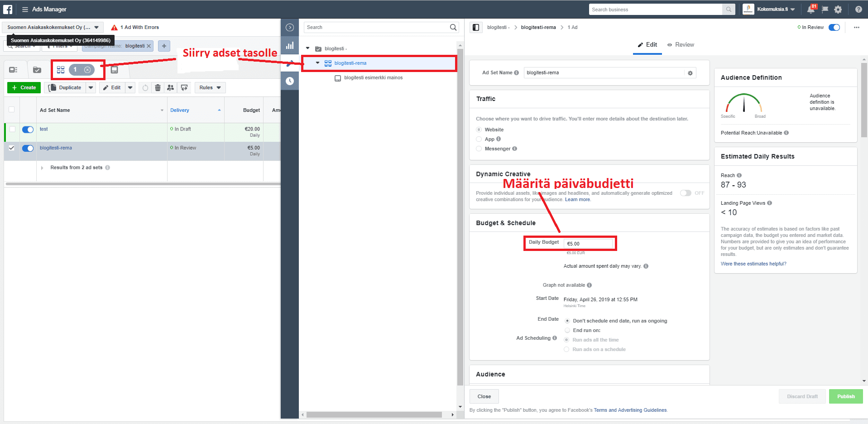Open the help question mark icon
The width and height of the screenshot is (868, 424).
point(858,10)
